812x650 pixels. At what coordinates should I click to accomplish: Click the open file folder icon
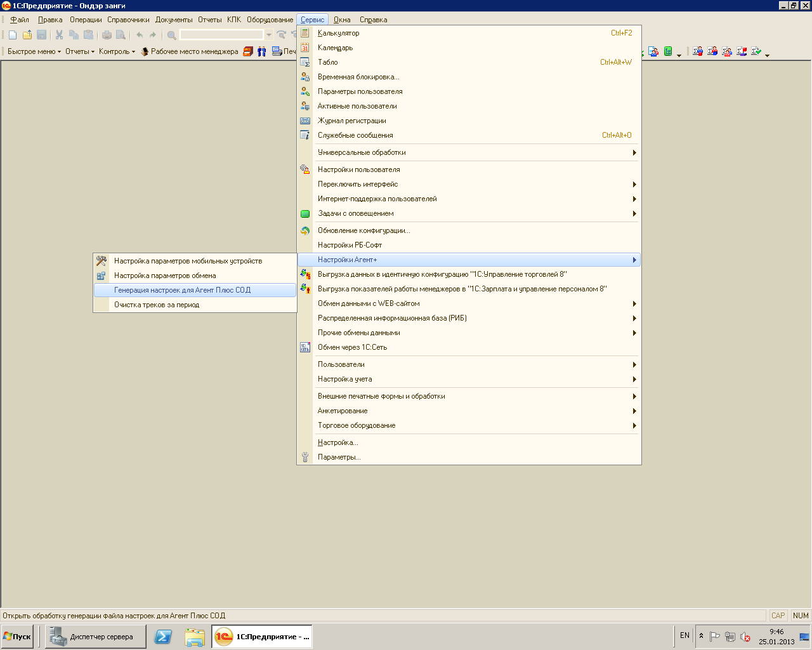point(27,35)
